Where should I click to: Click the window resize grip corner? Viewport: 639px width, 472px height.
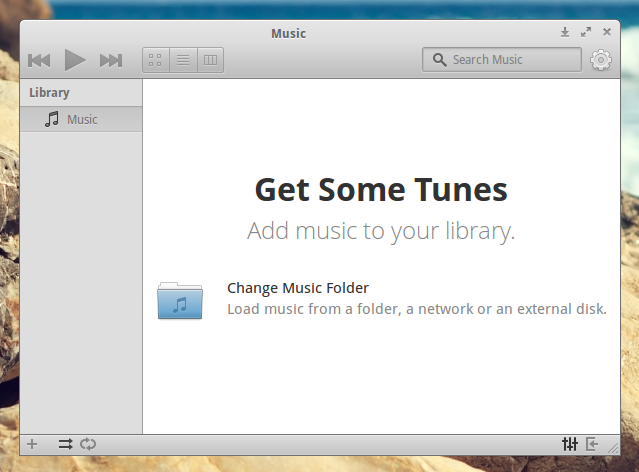point(613,449)
